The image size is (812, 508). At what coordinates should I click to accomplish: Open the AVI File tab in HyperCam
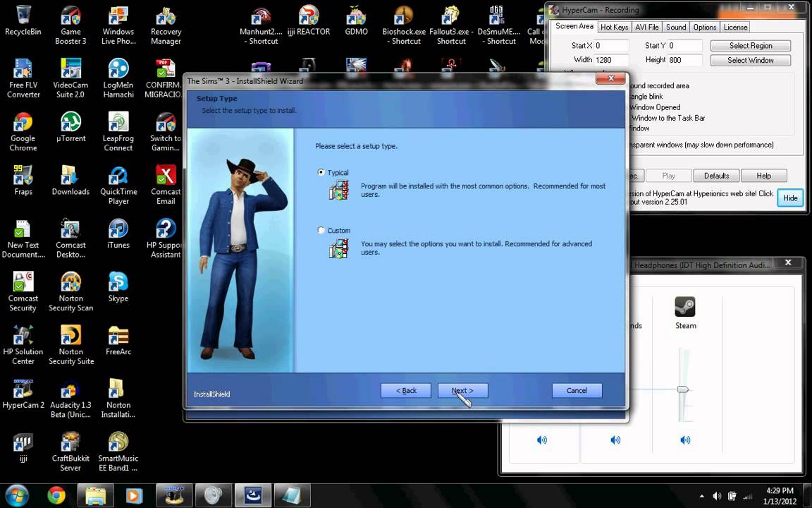647,27
